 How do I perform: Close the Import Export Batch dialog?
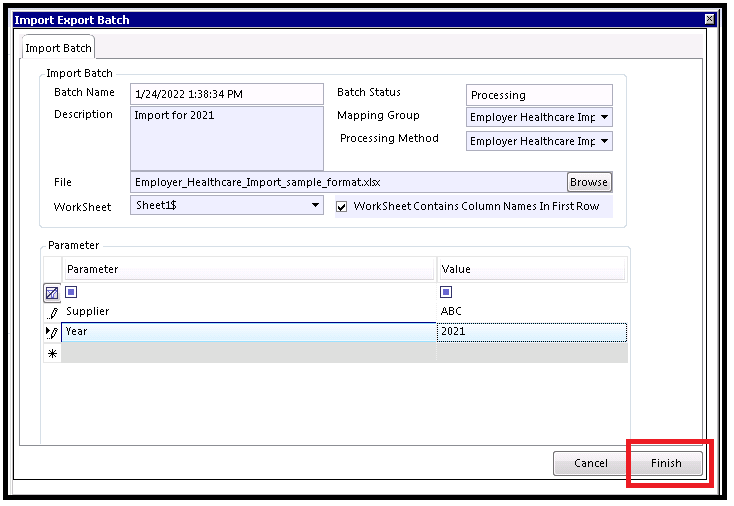click(710, 19)
